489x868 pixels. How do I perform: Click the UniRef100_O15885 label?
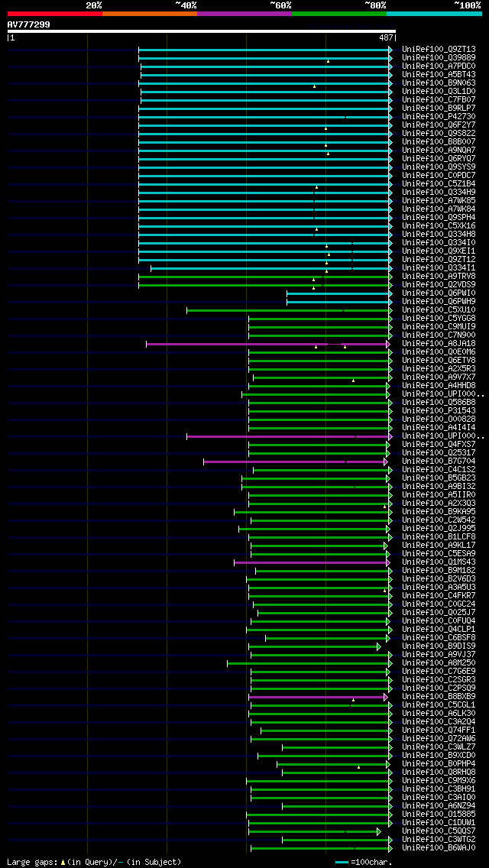(x=439, y=815)
